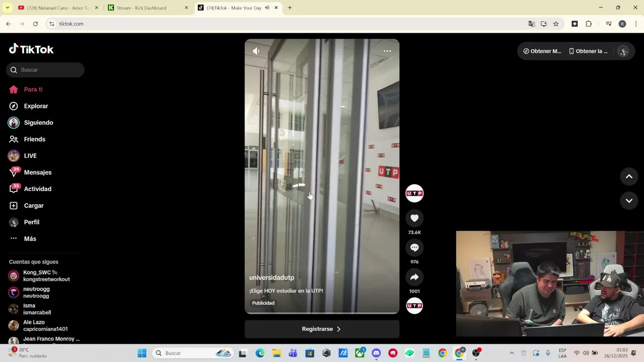Screen dimensions: 644x362
Task: Open a new browser tab
Action: click(290, 8)
